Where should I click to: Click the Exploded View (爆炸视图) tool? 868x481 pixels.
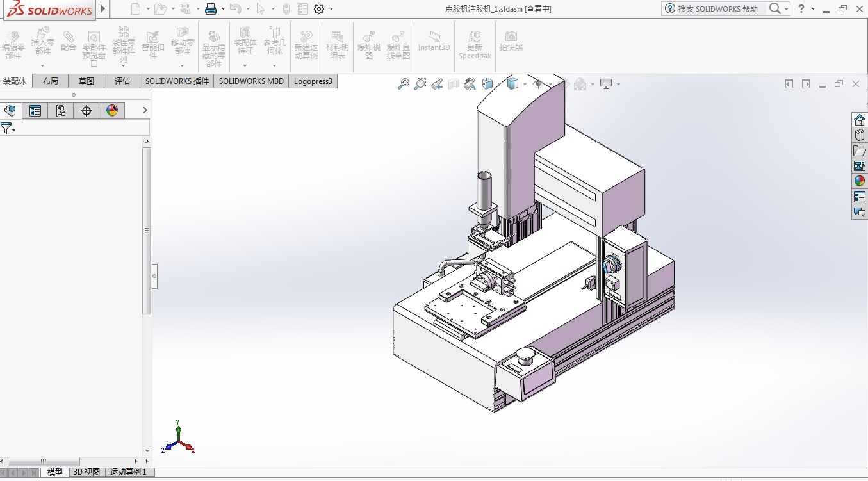369,44
